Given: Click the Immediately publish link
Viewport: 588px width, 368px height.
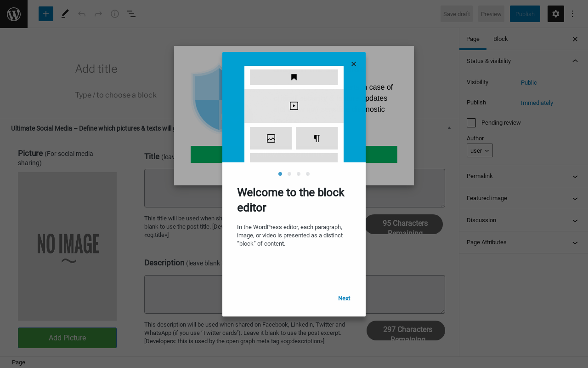Looking at the screenshot, I should 537,103.
